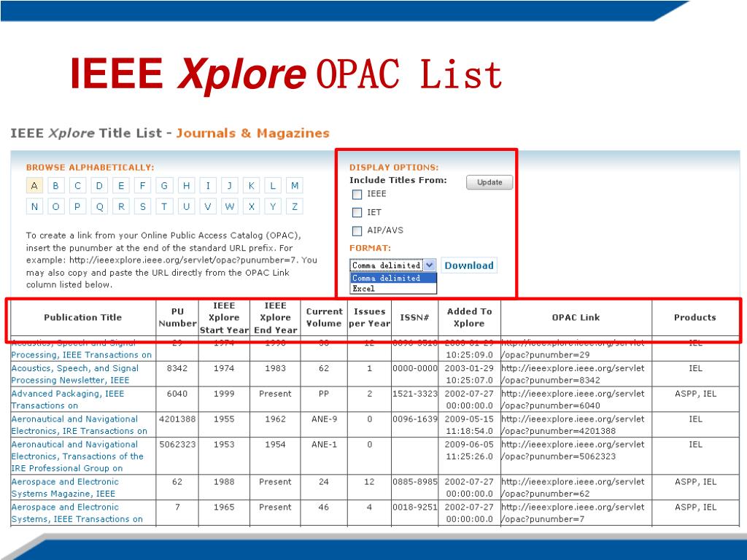Browse titles starting with letter C
This screenshot has height=560, width=747.
tap(77, 186)
